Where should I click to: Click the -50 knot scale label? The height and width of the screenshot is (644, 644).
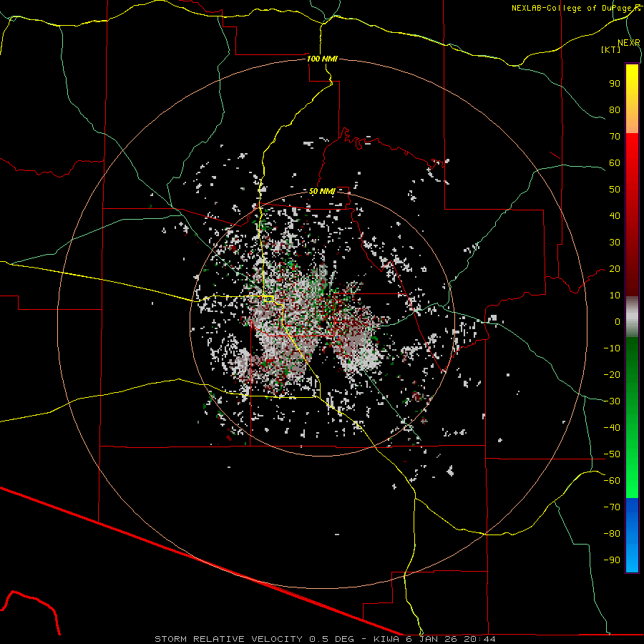pyautogui.click(x=612, y=454)
